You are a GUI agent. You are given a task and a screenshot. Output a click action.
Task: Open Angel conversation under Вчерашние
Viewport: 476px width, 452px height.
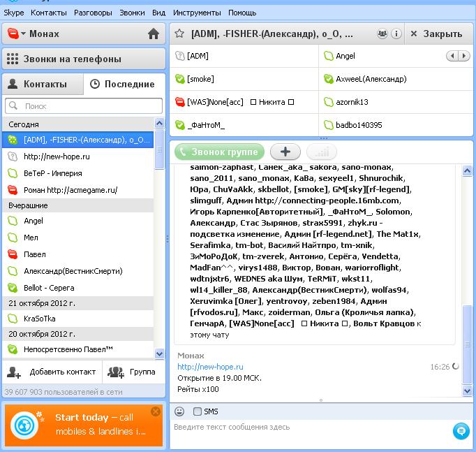point(78,221)
